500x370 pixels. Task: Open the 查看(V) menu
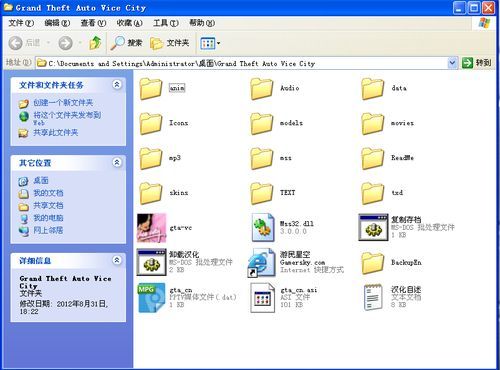[93, 23]
